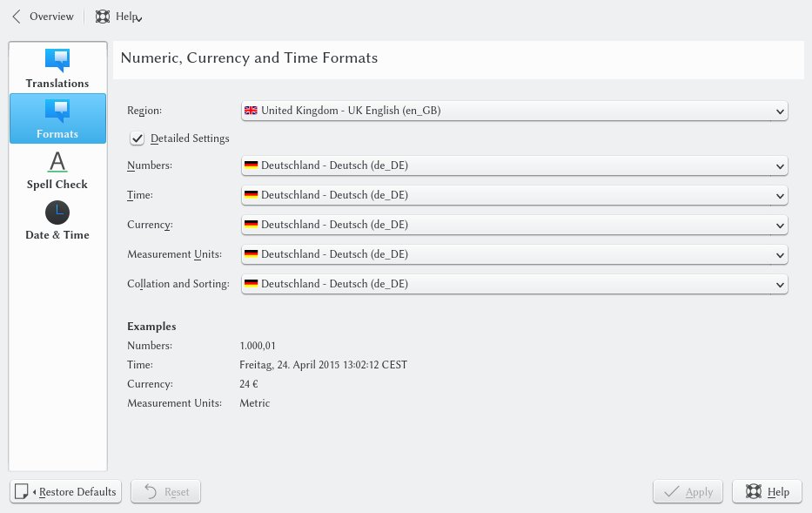Click the Restore Defaults button
812x513 pixels.
pos(66,492)
